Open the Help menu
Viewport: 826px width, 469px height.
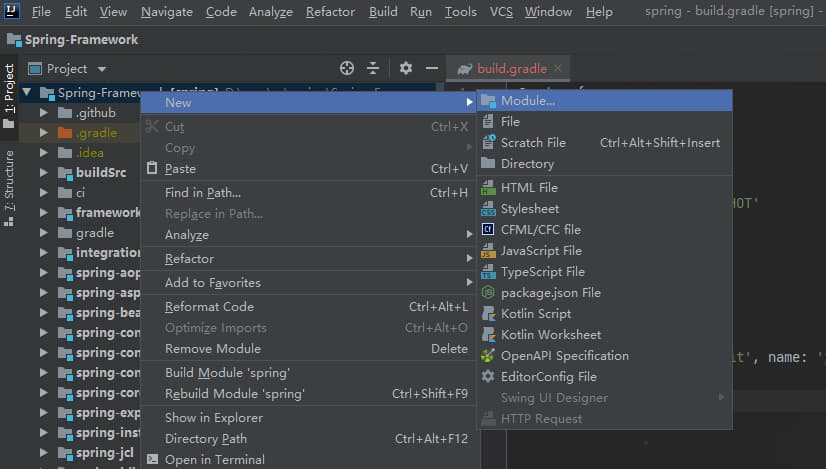pos(599,12)
